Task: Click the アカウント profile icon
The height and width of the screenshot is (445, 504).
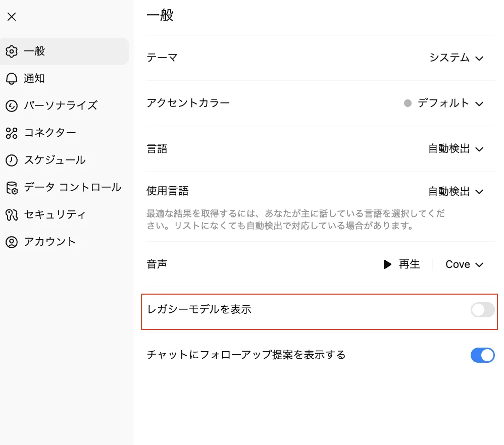Action: click(x=12, y=242)
